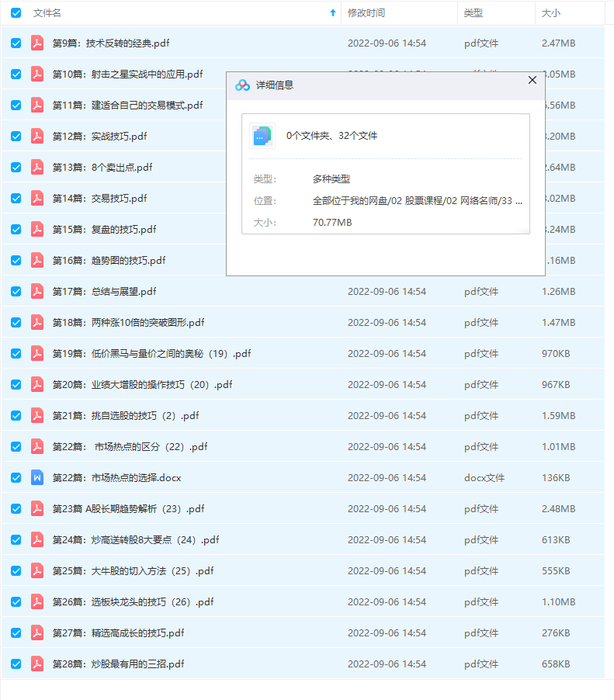614x700 pixels.
Task: Click the PDF icon for 第9篇：技术反转的经典.pdf
Action: pyautogui.click(x=37, y=43)
